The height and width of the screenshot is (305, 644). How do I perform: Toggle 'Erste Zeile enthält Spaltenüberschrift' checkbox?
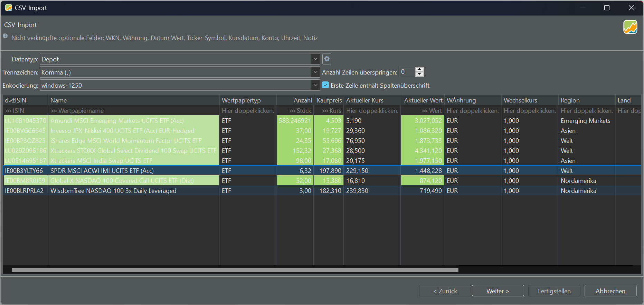tap(325, 85)
